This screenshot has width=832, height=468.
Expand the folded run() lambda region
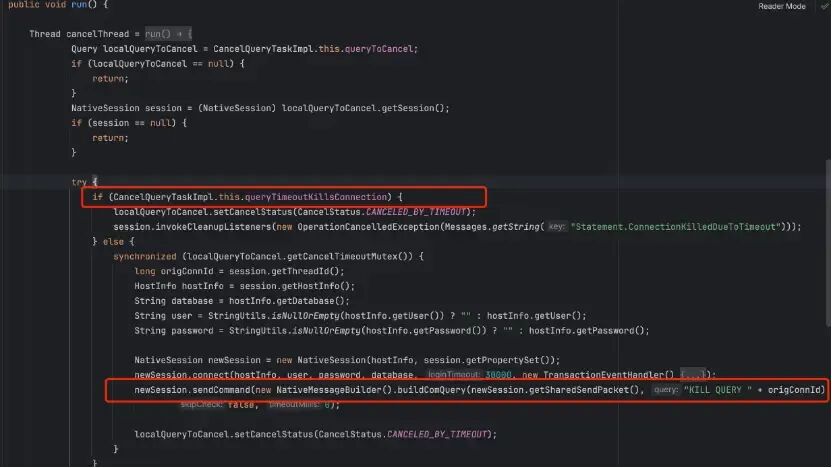click(168, 34)
